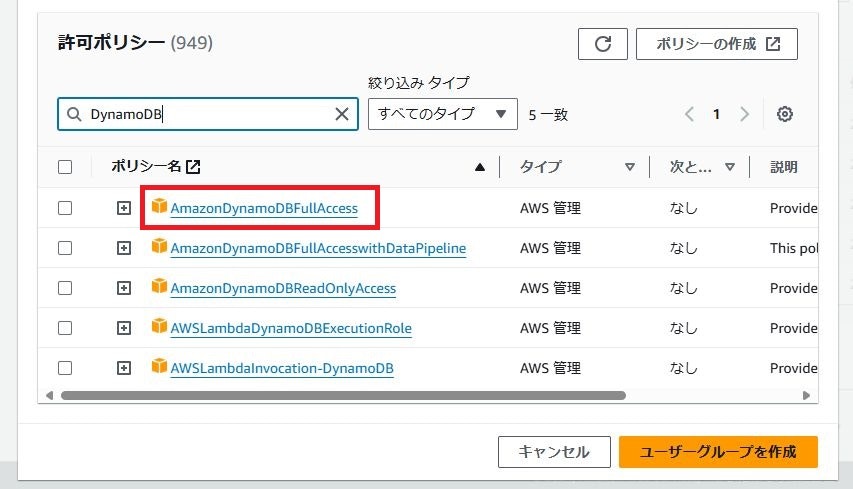The image size is (853, 489).
Task: Open the policy table settings gear
Action: pyautogui.click(x=784, y=114)
